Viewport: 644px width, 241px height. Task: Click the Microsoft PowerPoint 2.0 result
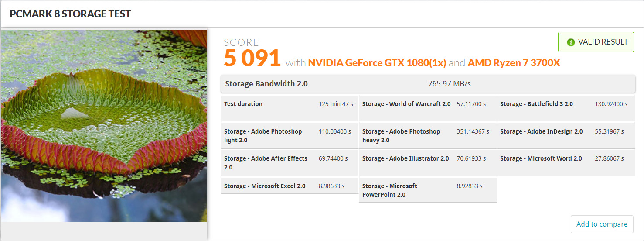427,190
